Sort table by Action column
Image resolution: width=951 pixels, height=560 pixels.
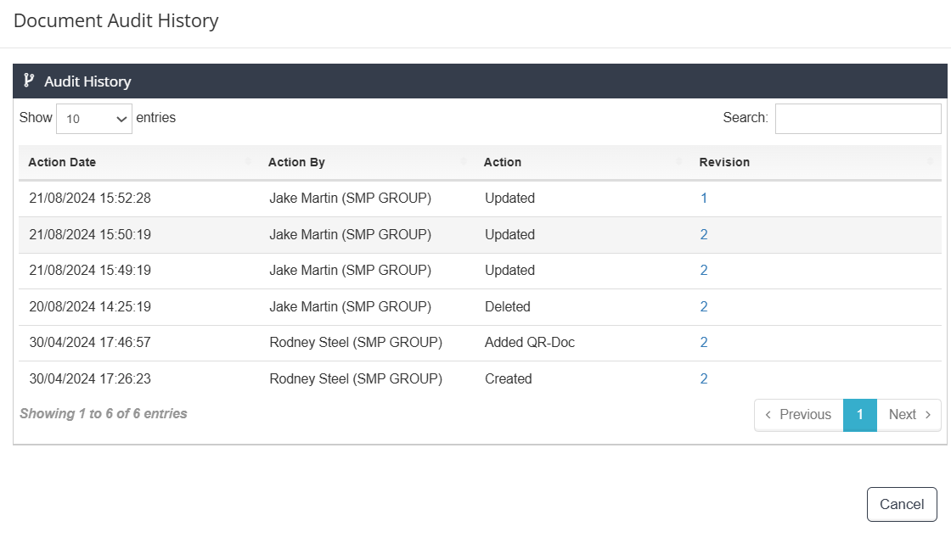pyautogui.click(x=503, y=162)
